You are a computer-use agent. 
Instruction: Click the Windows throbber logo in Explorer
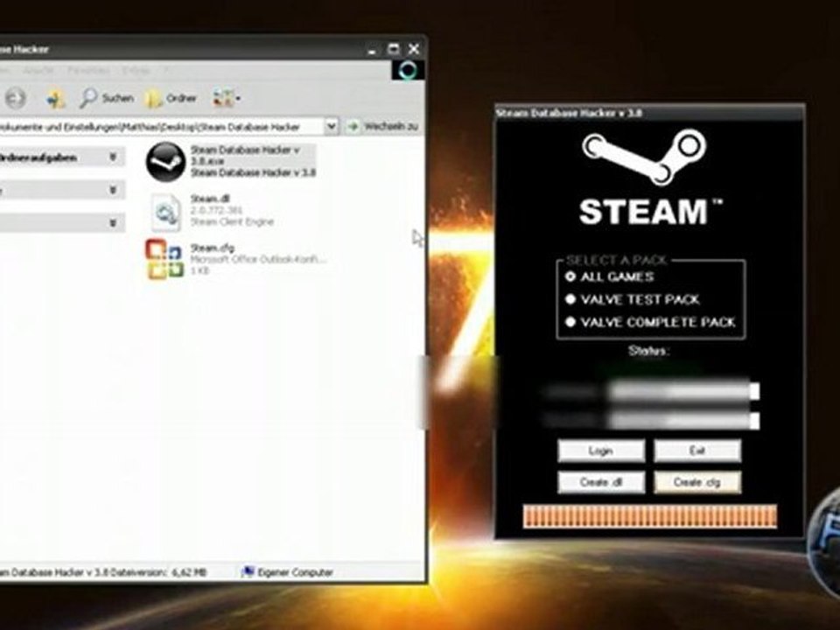coord(408,70)
